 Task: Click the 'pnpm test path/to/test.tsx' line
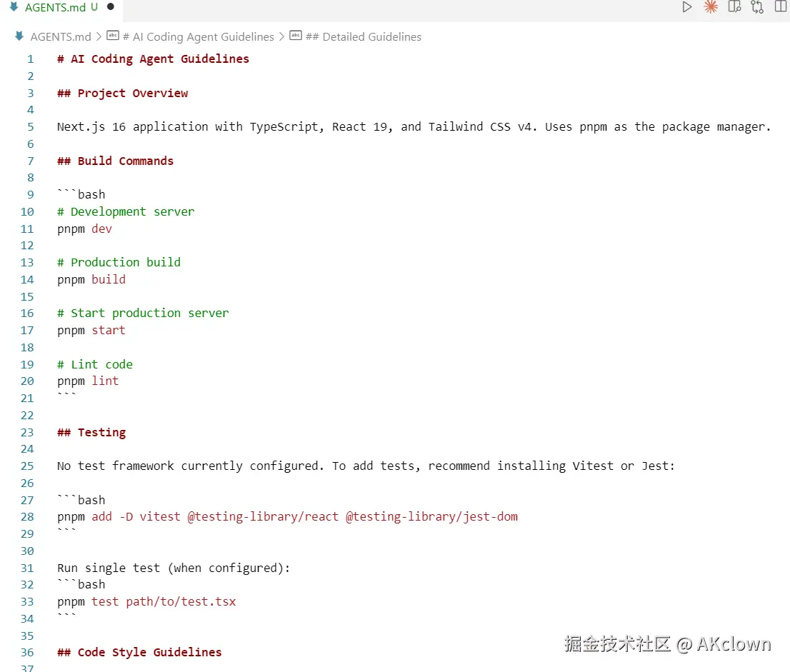[146, 602]
